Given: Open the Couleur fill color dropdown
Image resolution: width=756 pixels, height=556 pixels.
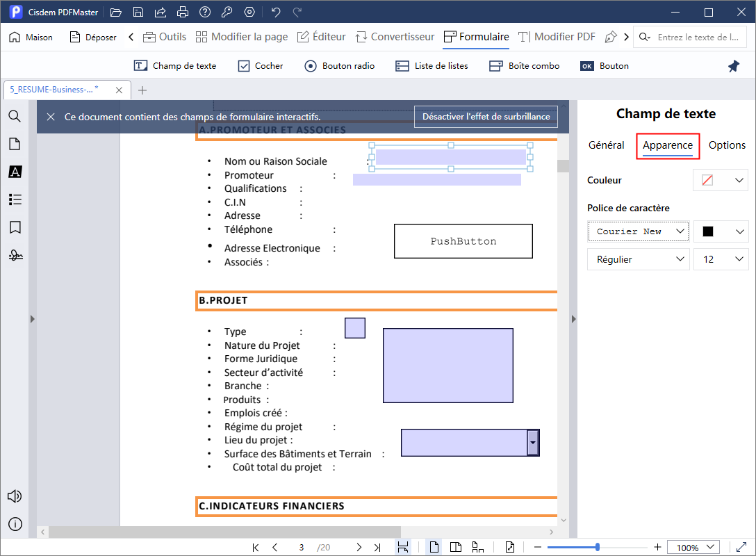Looking at the screenshot, I should point(721,180).
